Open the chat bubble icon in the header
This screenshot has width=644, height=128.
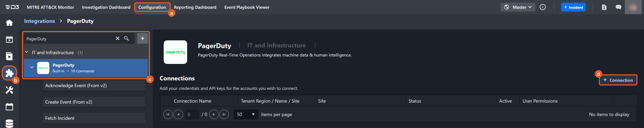[x=618, y=7]
